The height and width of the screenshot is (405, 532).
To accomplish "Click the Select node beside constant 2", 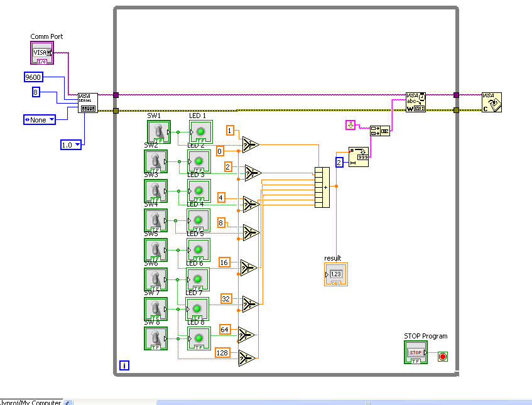I will point(253,173).
